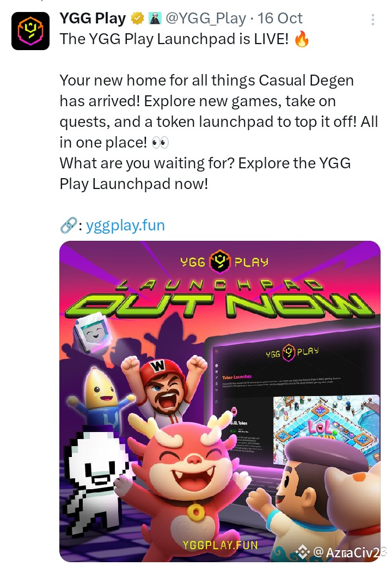
Task: Click the chain link emoji icon
Action: coord(68,225)
